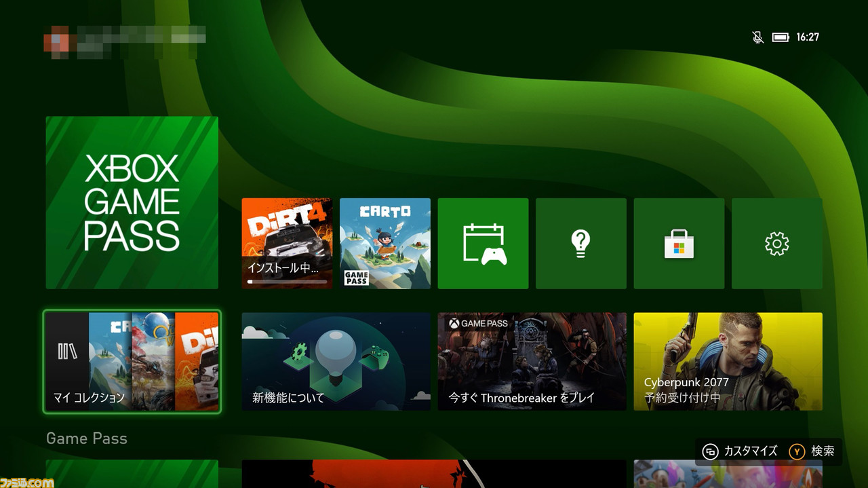Open the Xbox Game Pass tile

pos(132,202)
